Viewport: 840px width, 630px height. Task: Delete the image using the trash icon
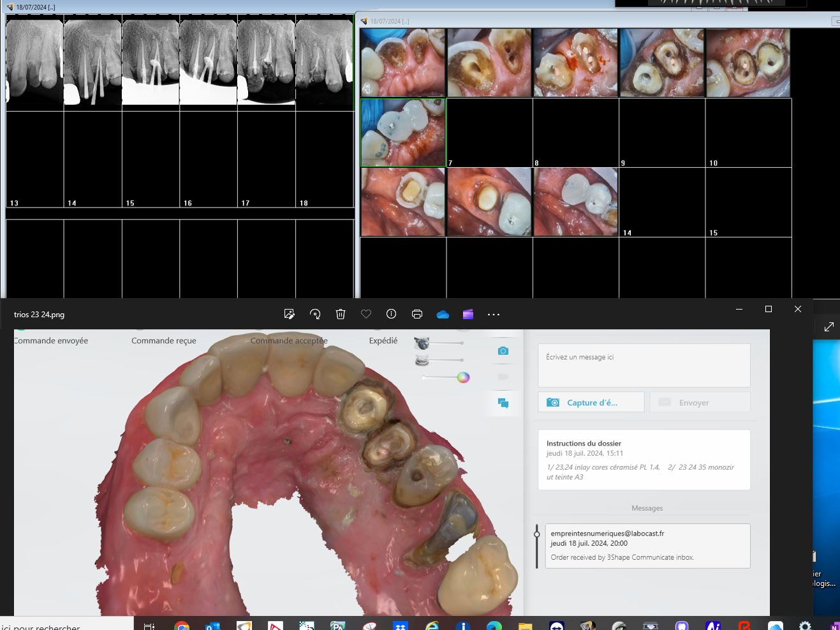click(341, 314)
